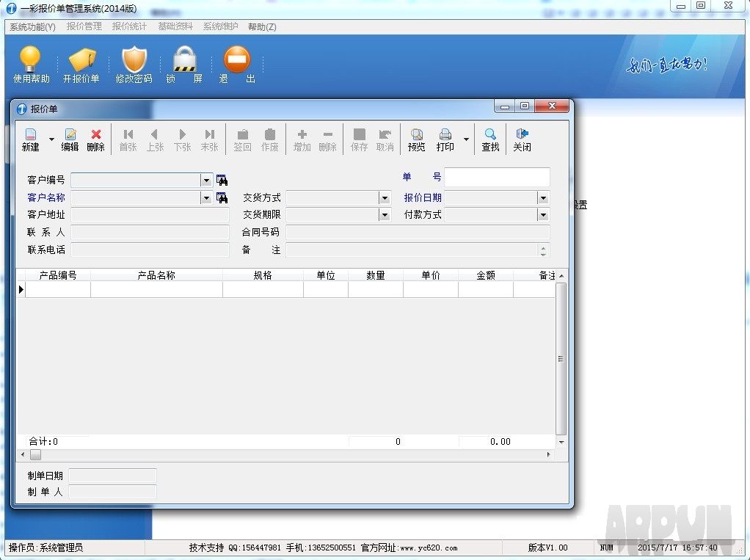Open the 系统维护 menu
This screenshot has width=750, height=560.
(220, 26)
